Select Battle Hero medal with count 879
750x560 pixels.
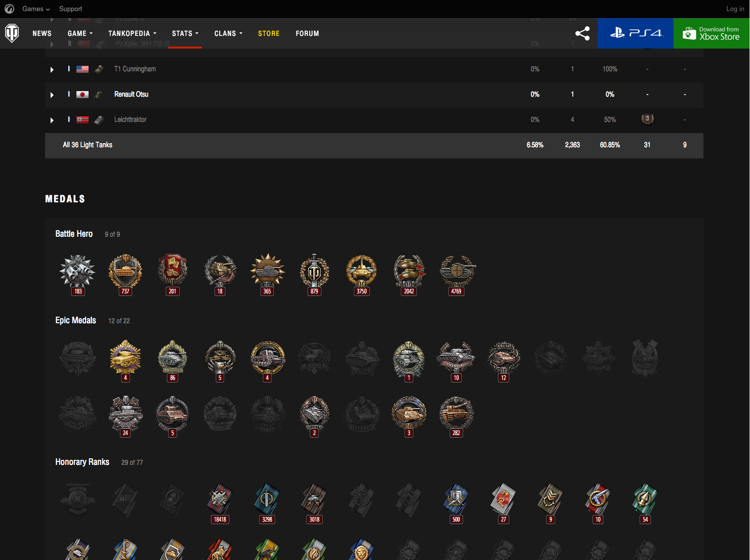coord(315,275)
